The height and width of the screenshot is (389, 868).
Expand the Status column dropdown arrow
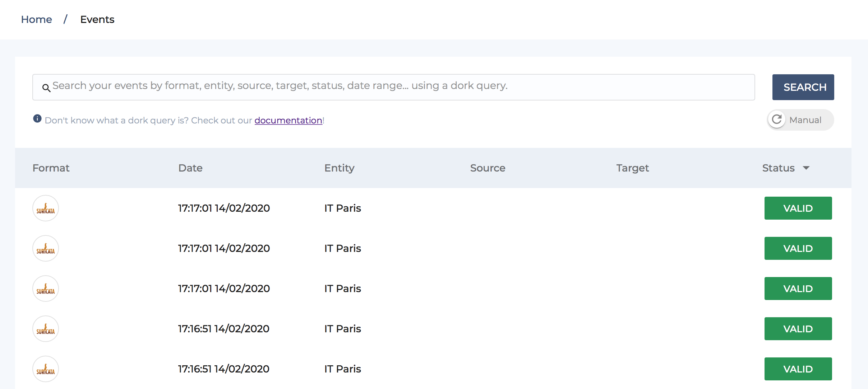[806, 168]
